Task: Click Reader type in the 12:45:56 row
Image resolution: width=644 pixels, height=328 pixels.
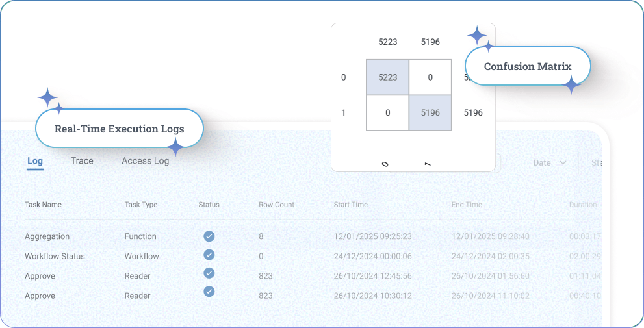Action: 138,276
